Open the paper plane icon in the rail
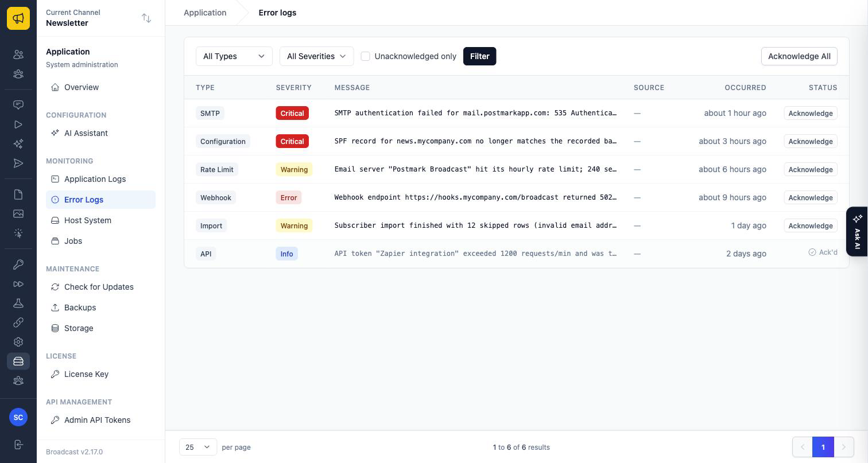The image size is (868, 463). (x=18, y=164)
